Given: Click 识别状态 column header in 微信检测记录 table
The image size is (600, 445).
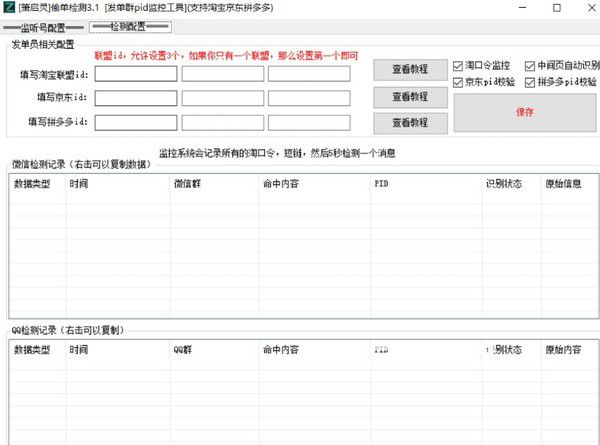Looking at the screenshot, I should coord(512,184).
